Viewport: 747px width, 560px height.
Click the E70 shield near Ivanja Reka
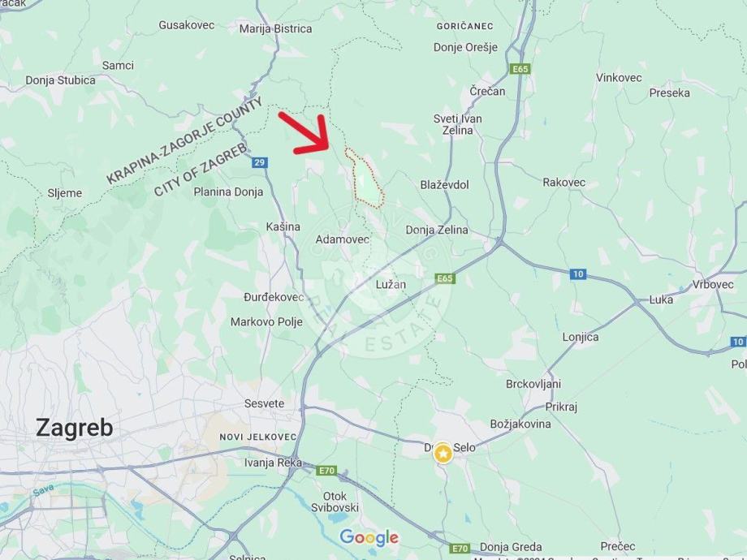pyautogui.click(x=326, y=471)
